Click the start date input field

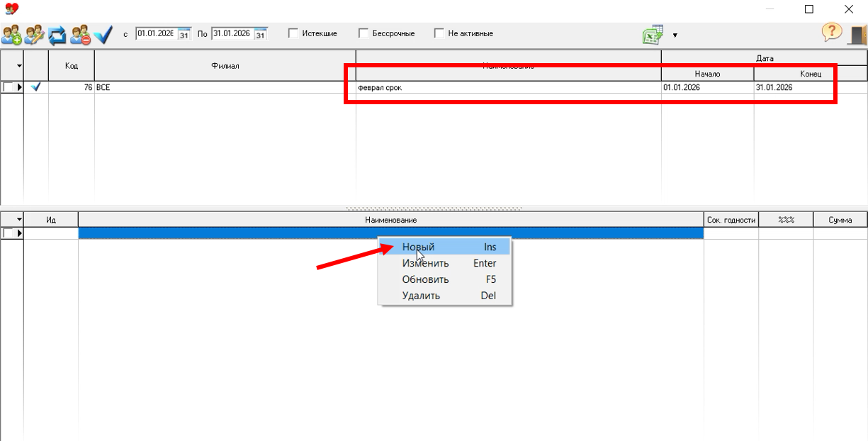coord(156,34)
